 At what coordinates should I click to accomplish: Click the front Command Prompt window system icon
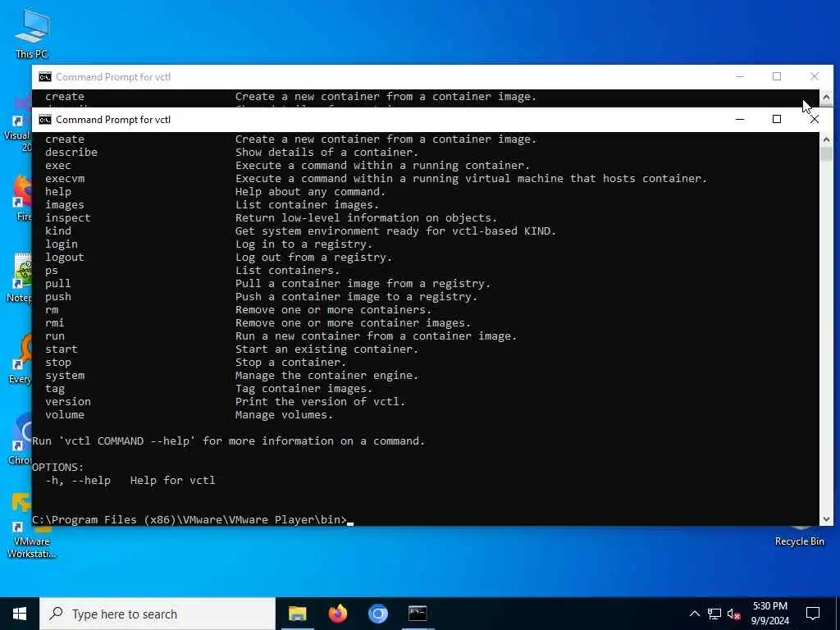click(45, 120)
